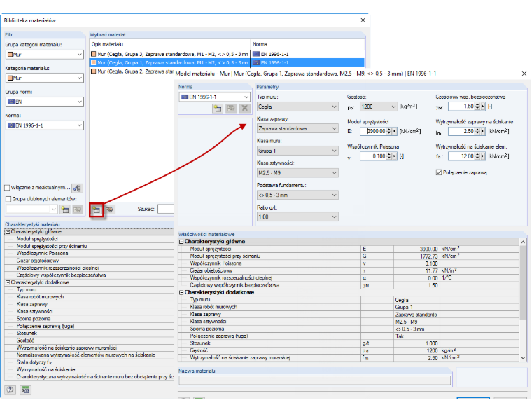
Task: Close the Model materiału dialog
Action: (x=524, y=74)
